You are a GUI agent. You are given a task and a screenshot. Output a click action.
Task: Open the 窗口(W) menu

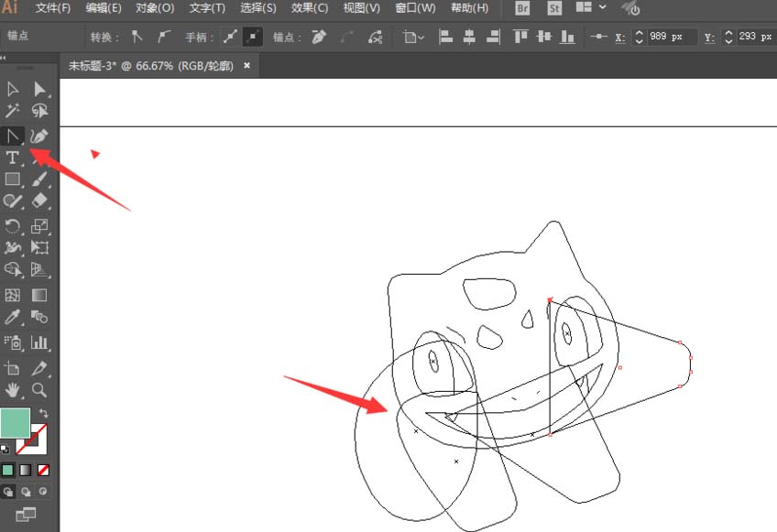coord(415,8)
